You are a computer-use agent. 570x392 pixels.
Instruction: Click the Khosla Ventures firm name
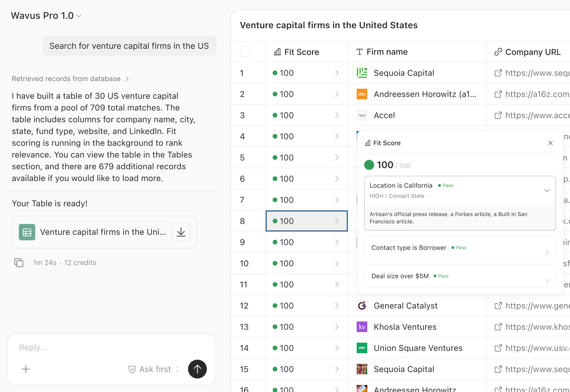point(405,327)
